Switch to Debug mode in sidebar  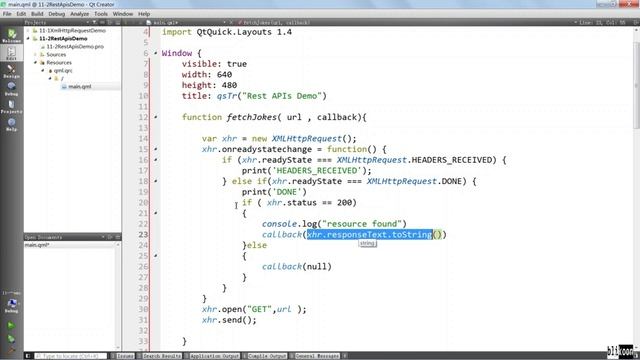[x=11, y=89]
